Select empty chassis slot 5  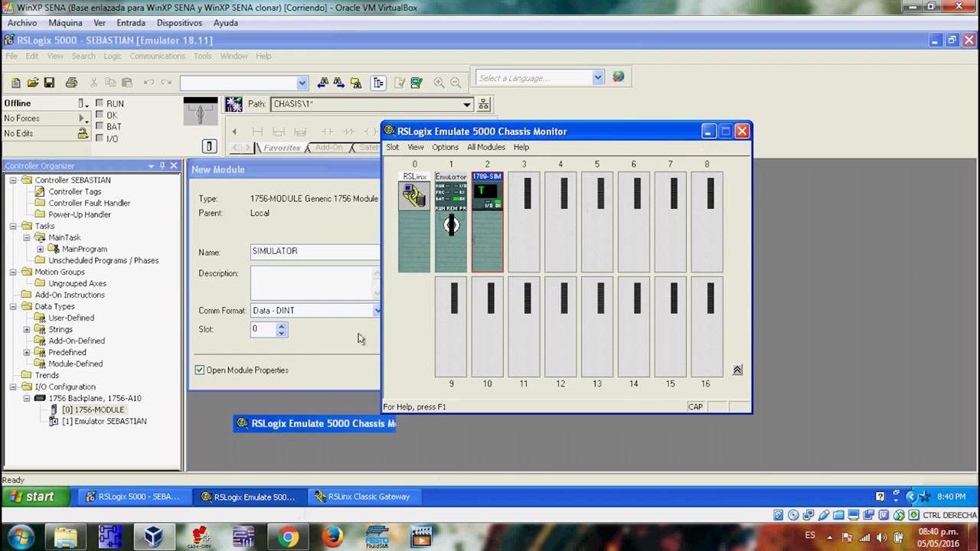coord(597,222)
